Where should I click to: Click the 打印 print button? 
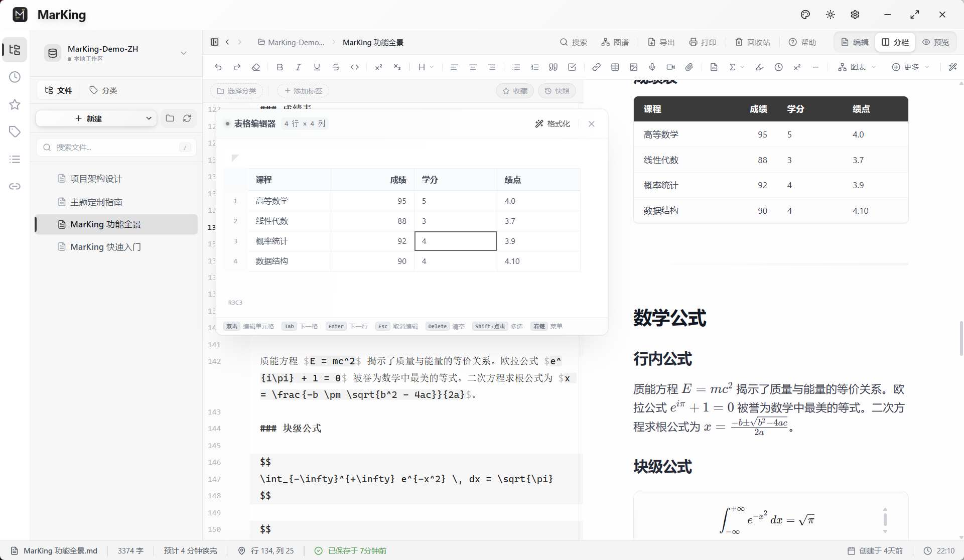(x=703, y=42)
